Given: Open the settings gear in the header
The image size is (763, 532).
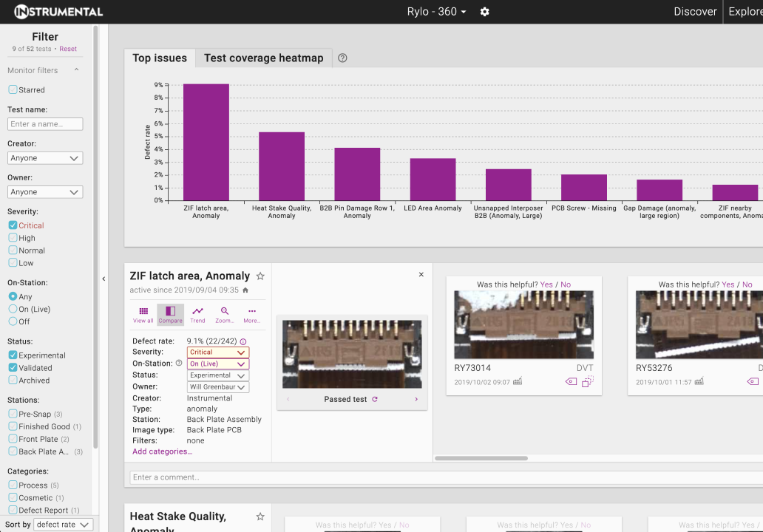Looking at the screenshot, I should tap(484, 12).
